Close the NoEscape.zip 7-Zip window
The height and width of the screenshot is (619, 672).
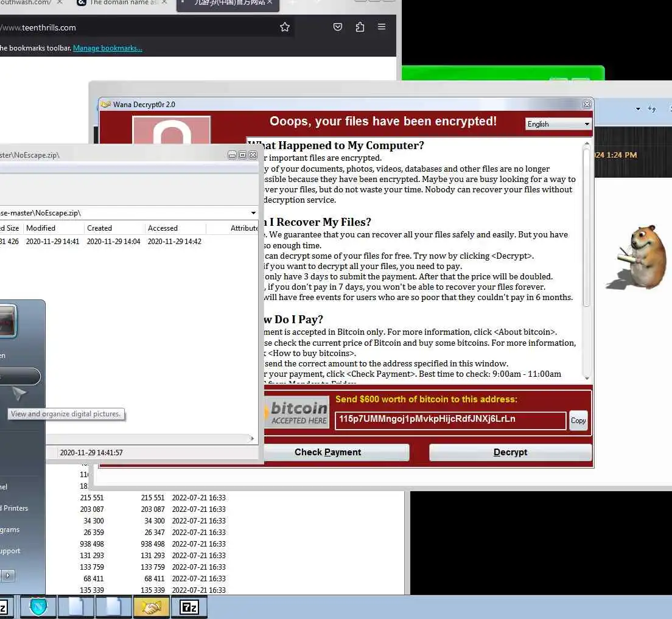point(253,155)
